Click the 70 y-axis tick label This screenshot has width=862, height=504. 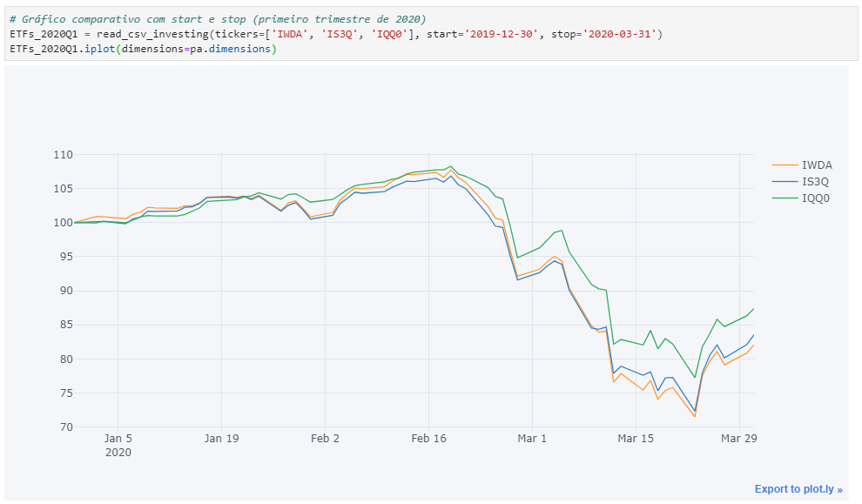click(x=65, y=427)
